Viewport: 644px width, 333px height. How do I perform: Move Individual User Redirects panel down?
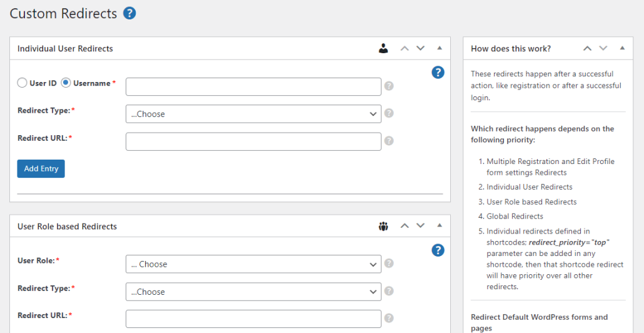click(420, 48)
